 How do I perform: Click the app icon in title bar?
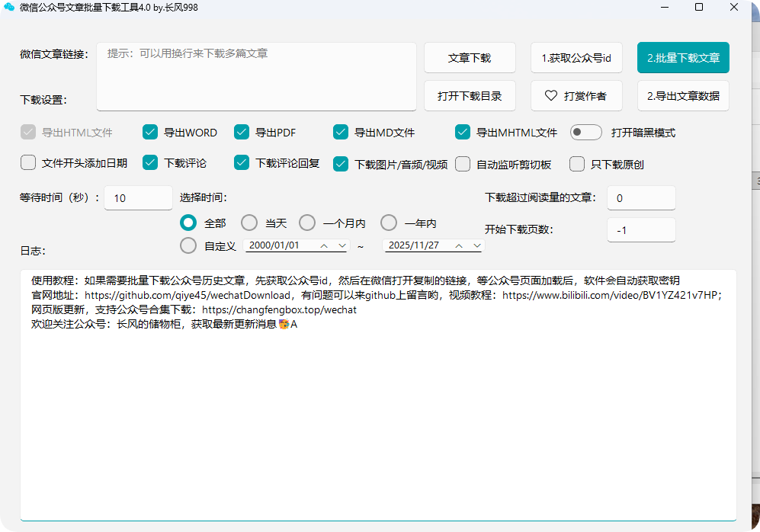pos(9,7)
